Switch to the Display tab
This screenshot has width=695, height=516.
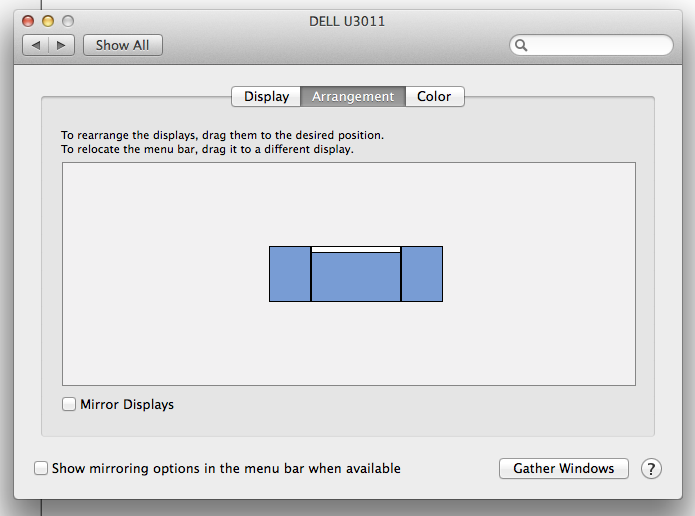(266, 97)
